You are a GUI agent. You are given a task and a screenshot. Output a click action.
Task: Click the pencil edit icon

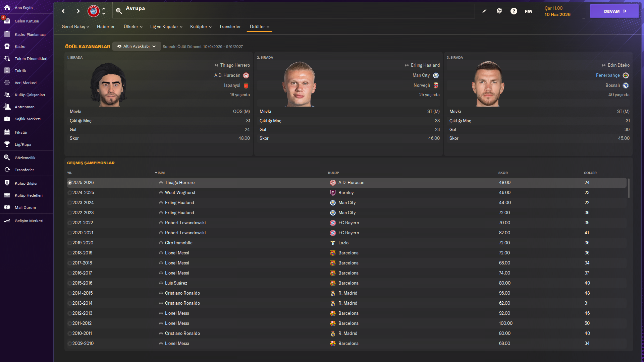[484, 11]
